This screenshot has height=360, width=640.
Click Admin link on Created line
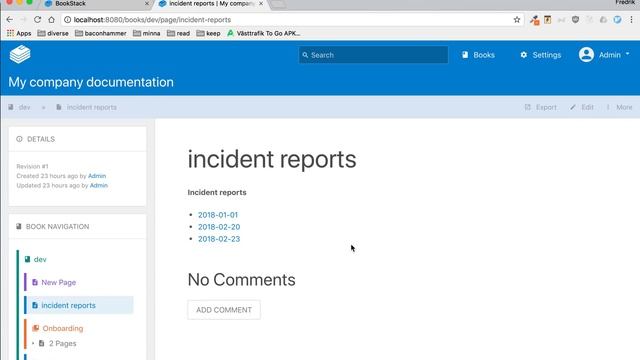(97, 176)
